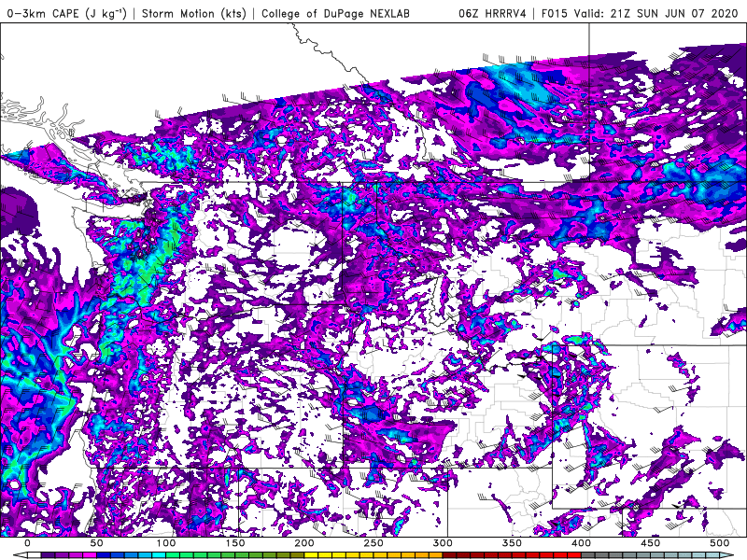Click the color bar label "250"
Image resolution: width=747 pixels, height=560 pixels.
373,543
